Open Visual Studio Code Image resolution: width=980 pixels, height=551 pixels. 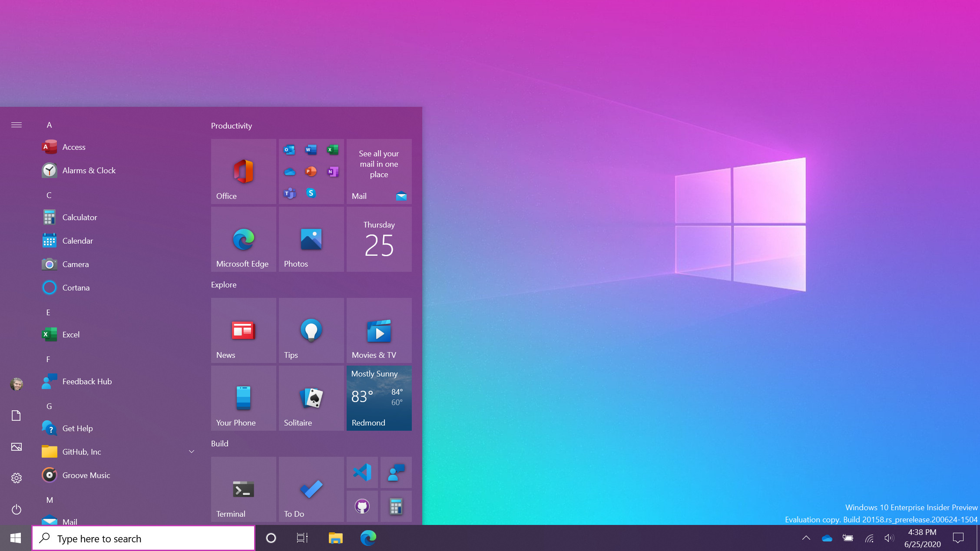[x=362, y=473]
